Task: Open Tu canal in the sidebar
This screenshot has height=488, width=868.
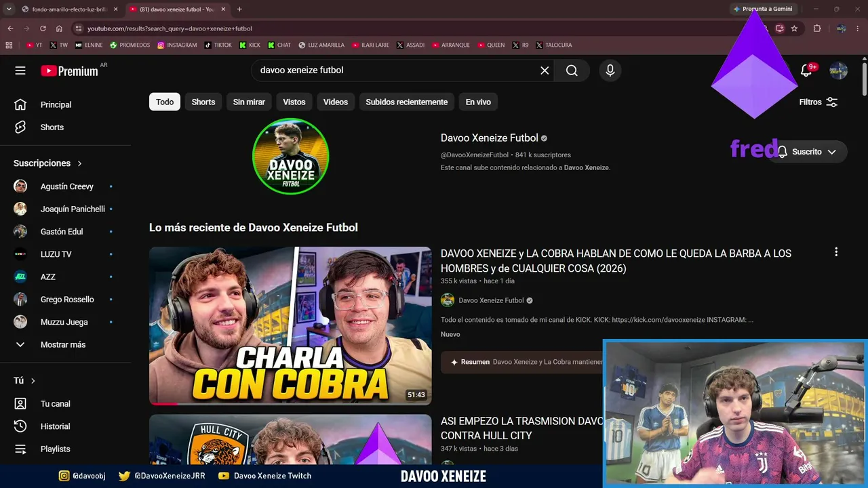Action: [x=55, y=404]
